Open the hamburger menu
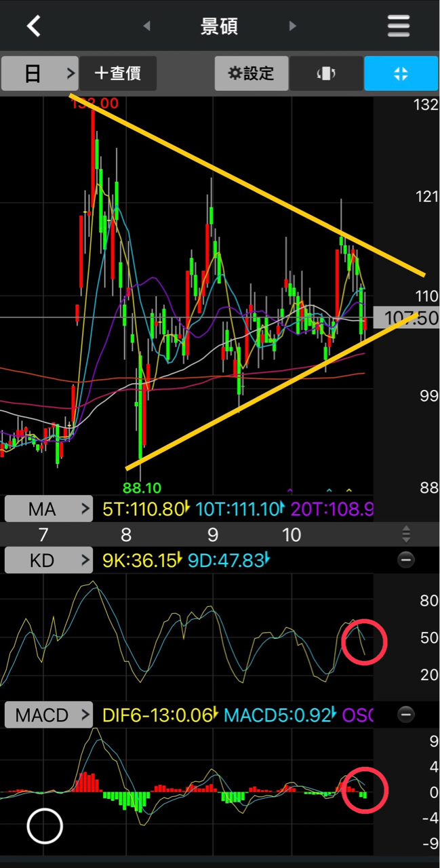 399,26
